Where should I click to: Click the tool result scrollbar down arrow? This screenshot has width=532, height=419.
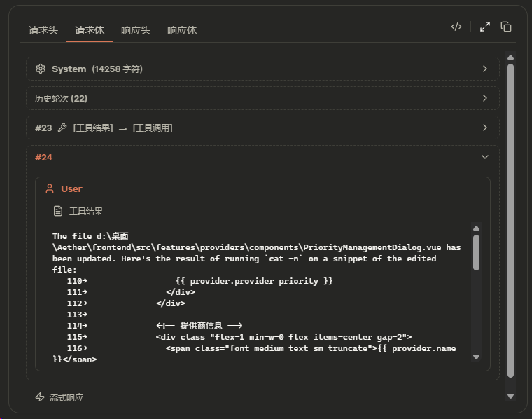[x=477, y=357]
